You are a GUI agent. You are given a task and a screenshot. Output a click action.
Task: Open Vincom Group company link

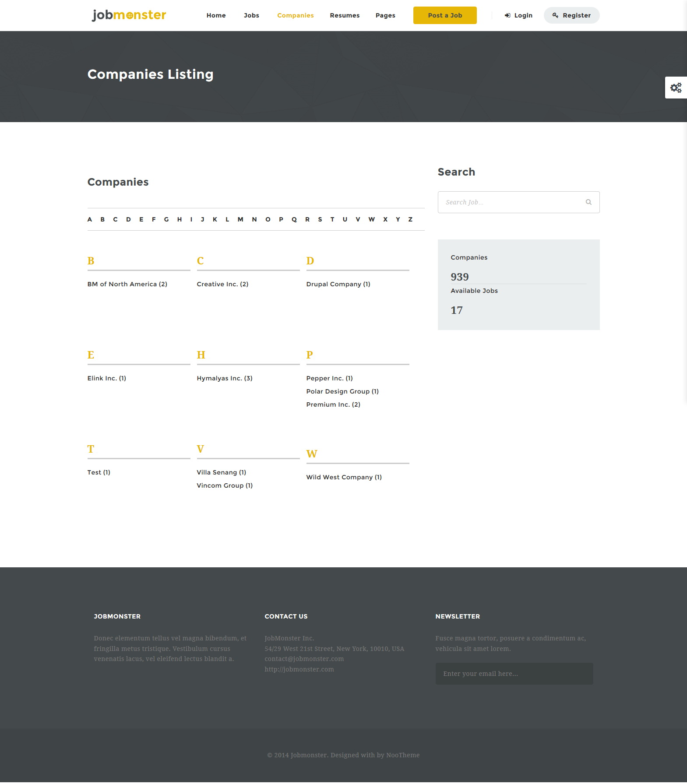pos(225,485)
